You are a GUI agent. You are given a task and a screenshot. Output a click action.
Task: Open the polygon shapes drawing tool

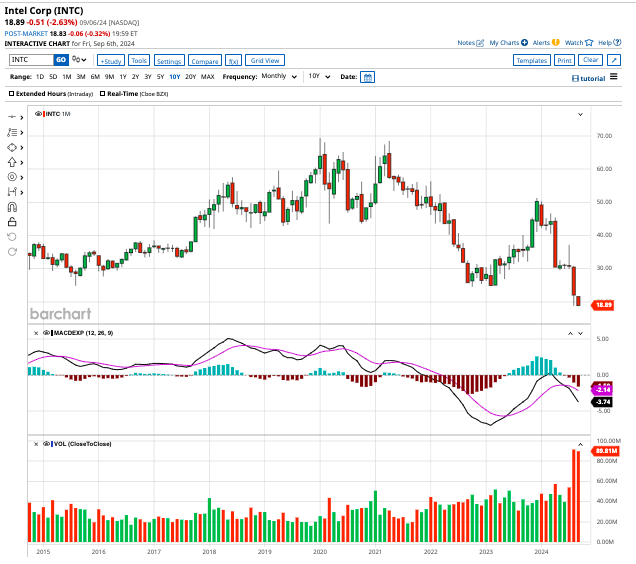[x=13, y=146]
